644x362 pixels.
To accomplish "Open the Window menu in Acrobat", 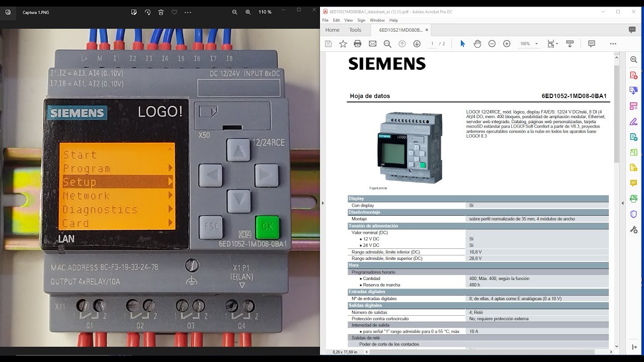I will [x=377, y=20].
